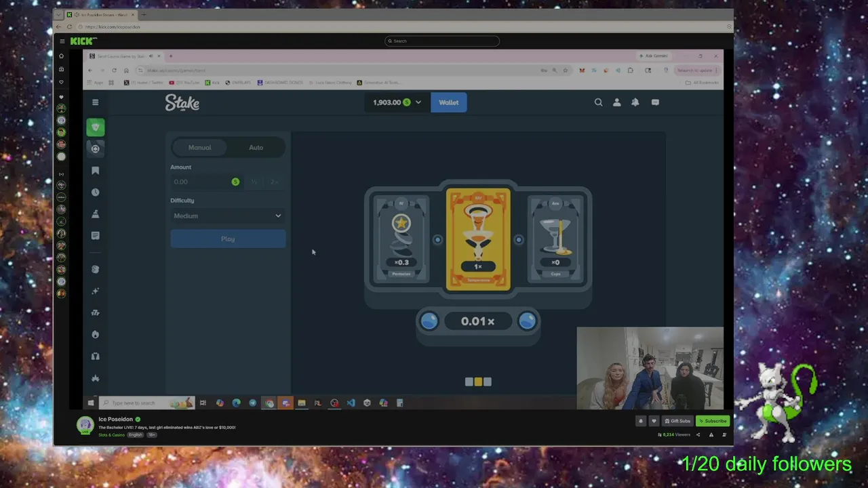Open the green Casino cards icon in Stake sidebar
The height and width of the screenshot is (488, 868).
[x=96, y=127]
